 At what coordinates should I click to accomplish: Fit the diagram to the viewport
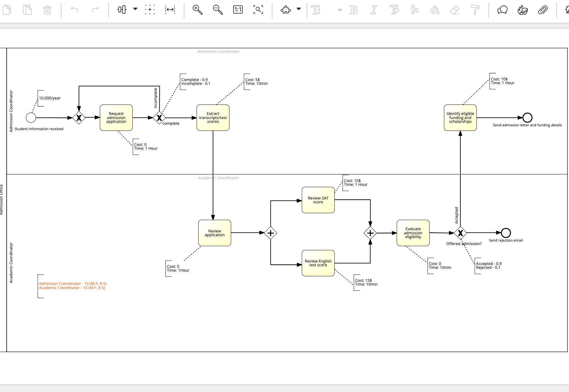coord(258,10)
